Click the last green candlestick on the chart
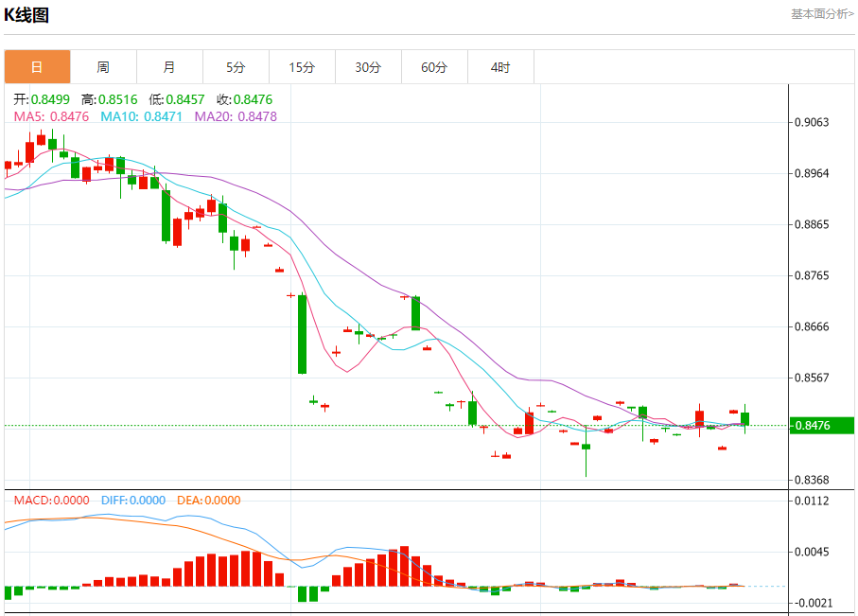 [x=744, y=419]
